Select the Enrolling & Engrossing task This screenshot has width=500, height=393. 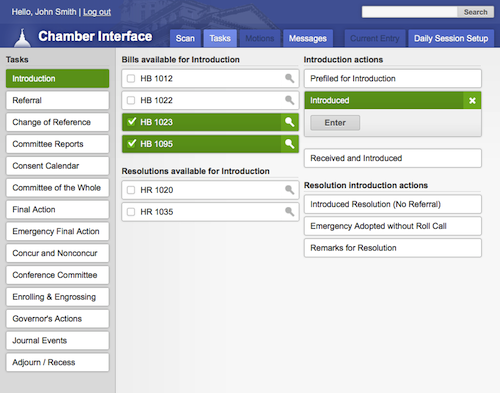57,297
